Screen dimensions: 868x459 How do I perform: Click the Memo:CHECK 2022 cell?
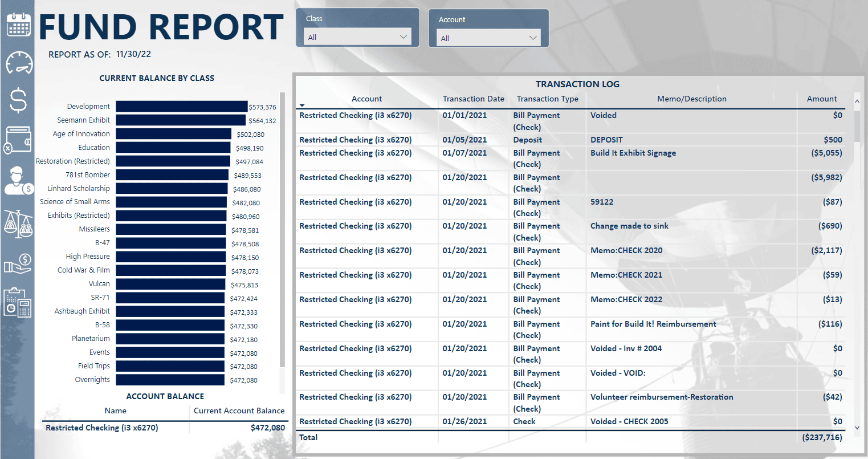pyautogui.click(x=626, y=299)
